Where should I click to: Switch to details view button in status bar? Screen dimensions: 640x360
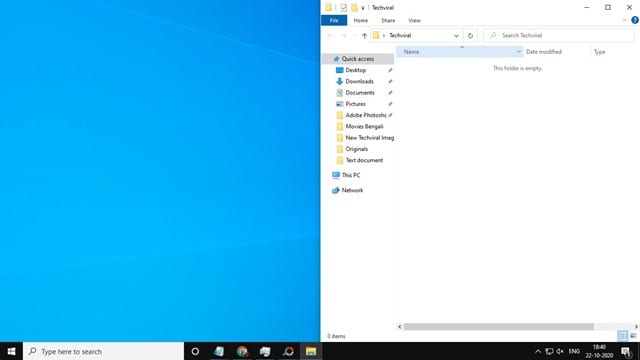point(622,336)
